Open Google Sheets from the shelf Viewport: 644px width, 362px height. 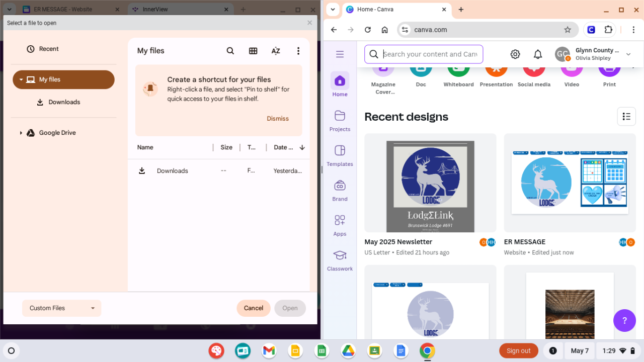pyautogui.click(x=322, y=351)
